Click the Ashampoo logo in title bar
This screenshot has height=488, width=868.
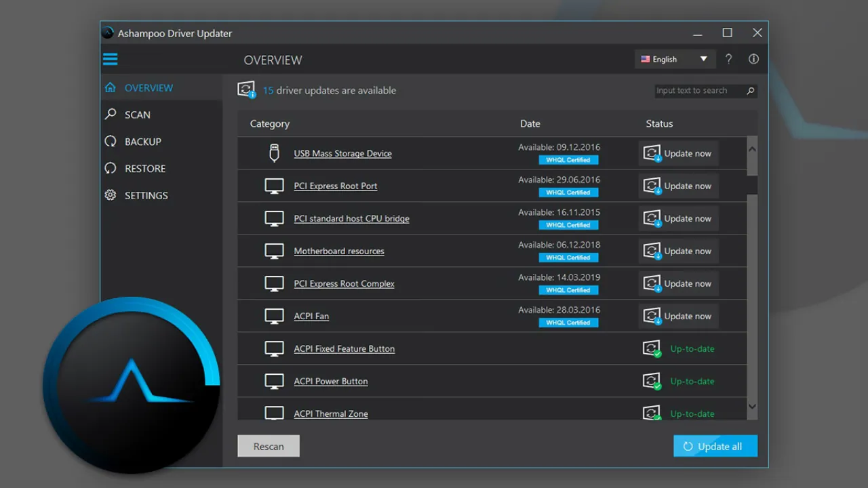(108, 33)
